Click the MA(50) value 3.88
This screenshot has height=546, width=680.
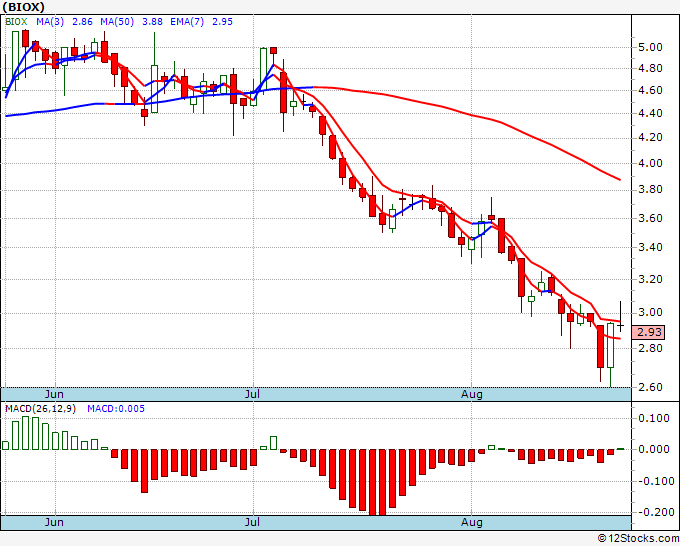(152, 22)
